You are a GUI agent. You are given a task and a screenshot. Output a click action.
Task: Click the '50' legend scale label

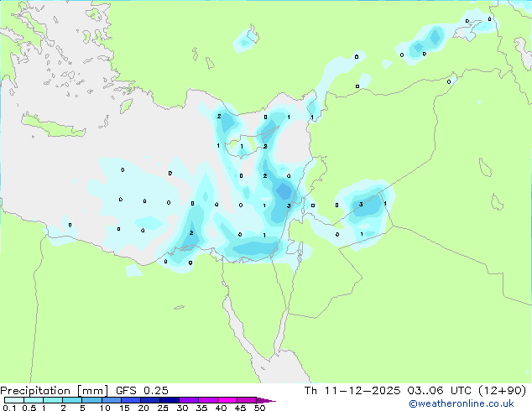coord(259,408)
